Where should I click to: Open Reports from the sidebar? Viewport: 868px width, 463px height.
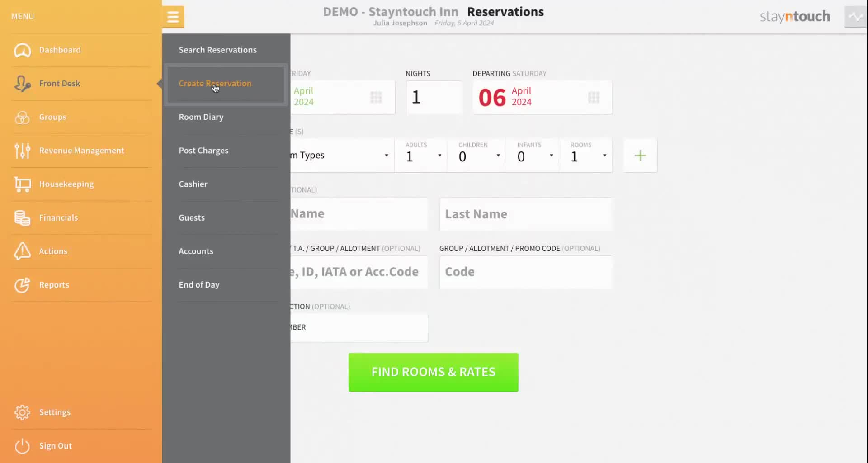[54, 285]
